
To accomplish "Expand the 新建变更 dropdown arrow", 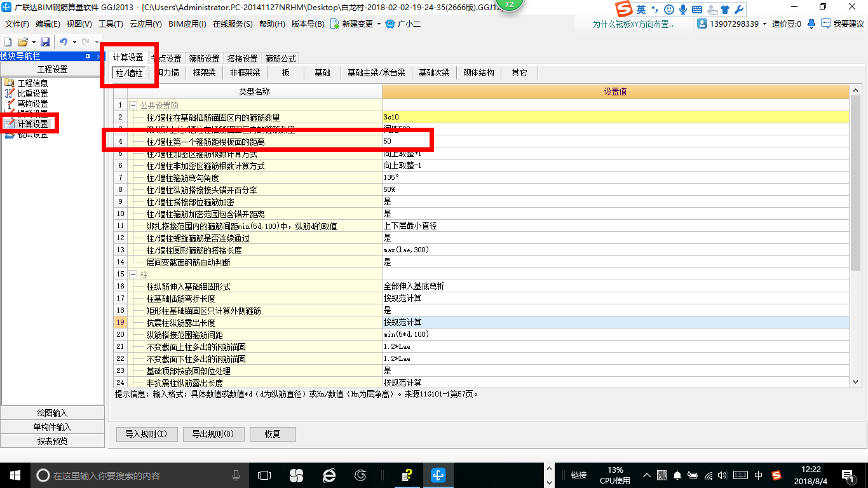I will tap(379, 24).
